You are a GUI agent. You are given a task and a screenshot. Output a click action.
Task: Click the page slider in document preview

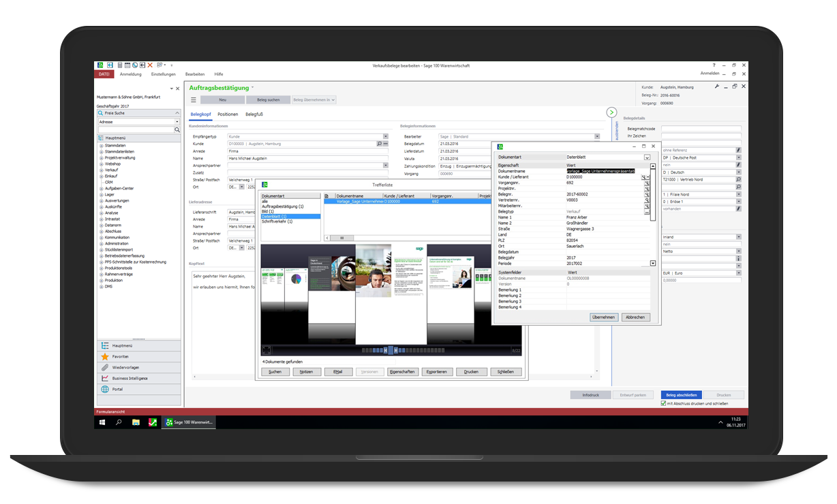click(x=389, y=350)
